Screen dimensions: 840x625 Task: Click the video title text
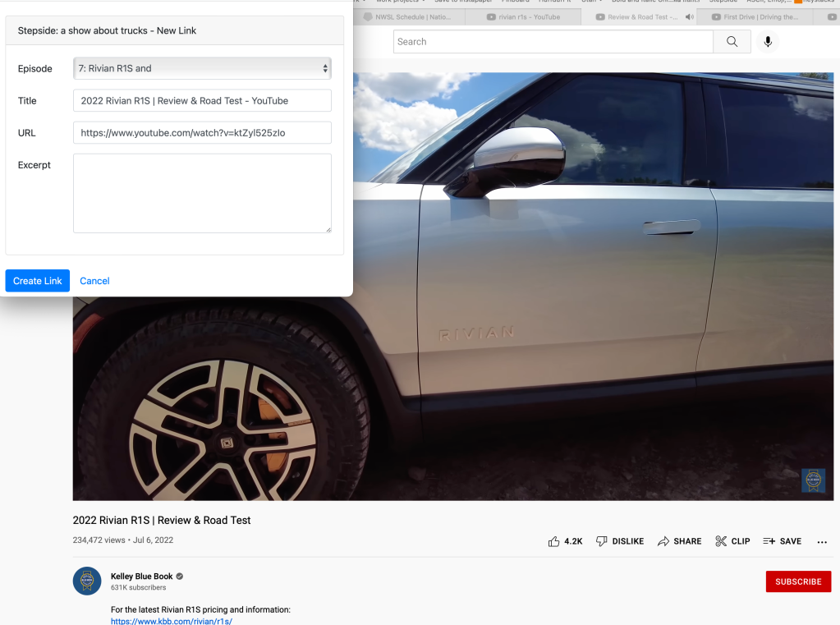(162, 521)
